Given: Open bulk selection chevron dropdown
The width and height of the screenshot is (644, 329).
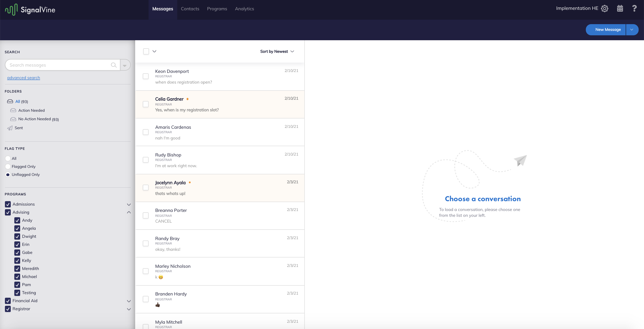Looking at the screenshot, I should tap(154, 51).
